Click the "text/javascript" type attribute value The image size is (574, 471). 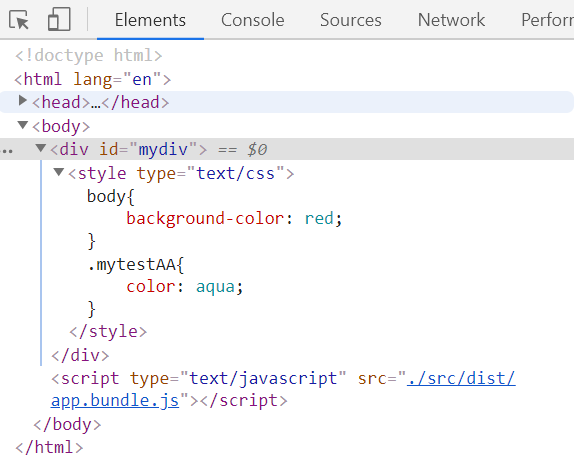(x=263, y=378)
